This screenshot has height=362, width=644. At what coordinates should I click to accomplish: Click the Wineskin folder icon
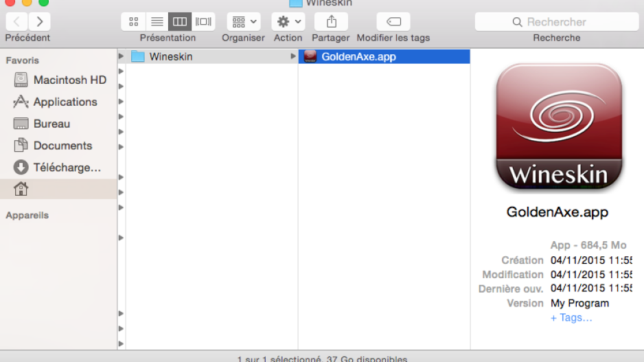tap(138, 56)
